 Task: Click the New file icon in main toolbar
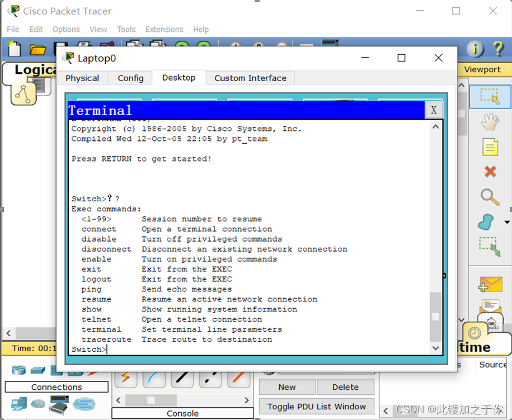pos(14,49)
